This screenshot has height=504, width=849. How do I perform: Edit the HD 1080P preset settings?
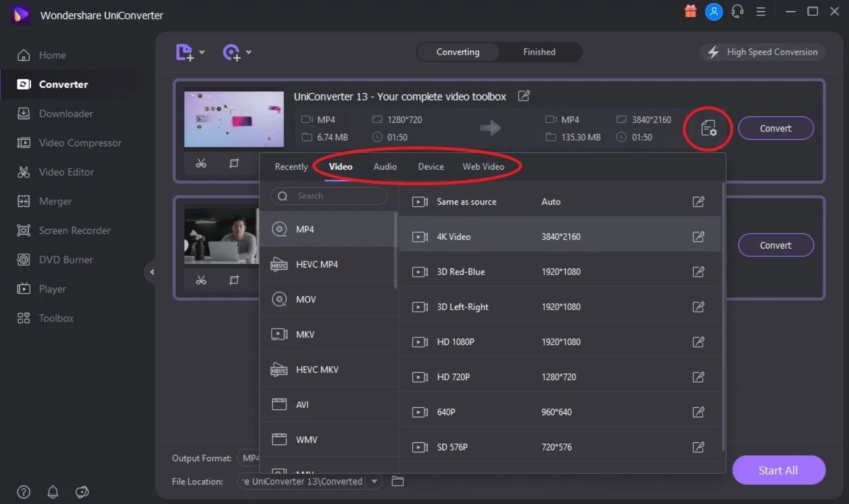698,342
